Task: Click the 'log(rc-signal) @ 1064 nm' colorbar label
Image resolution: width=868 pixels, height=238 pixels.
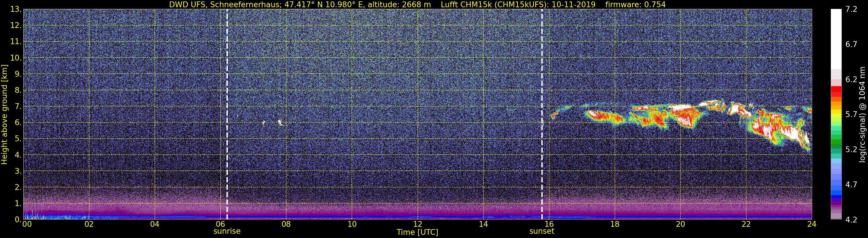Action: point(863,114)
